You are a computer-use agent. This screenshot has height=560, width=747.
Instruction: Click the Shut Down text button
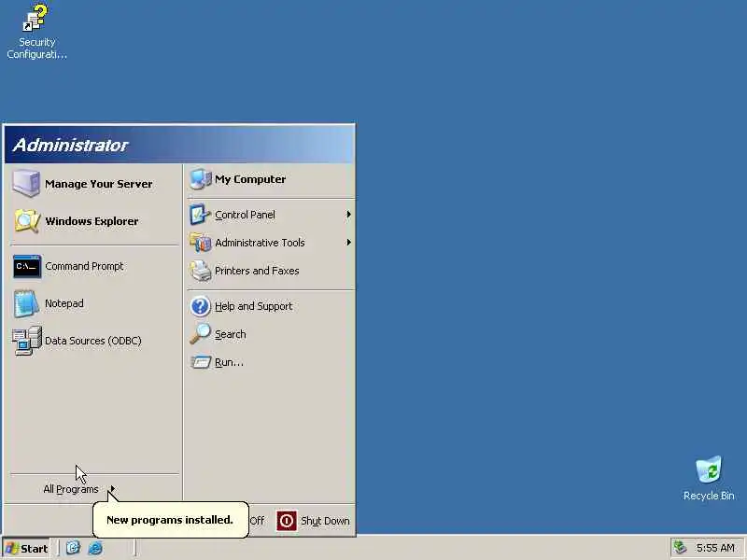coord(325,521)
